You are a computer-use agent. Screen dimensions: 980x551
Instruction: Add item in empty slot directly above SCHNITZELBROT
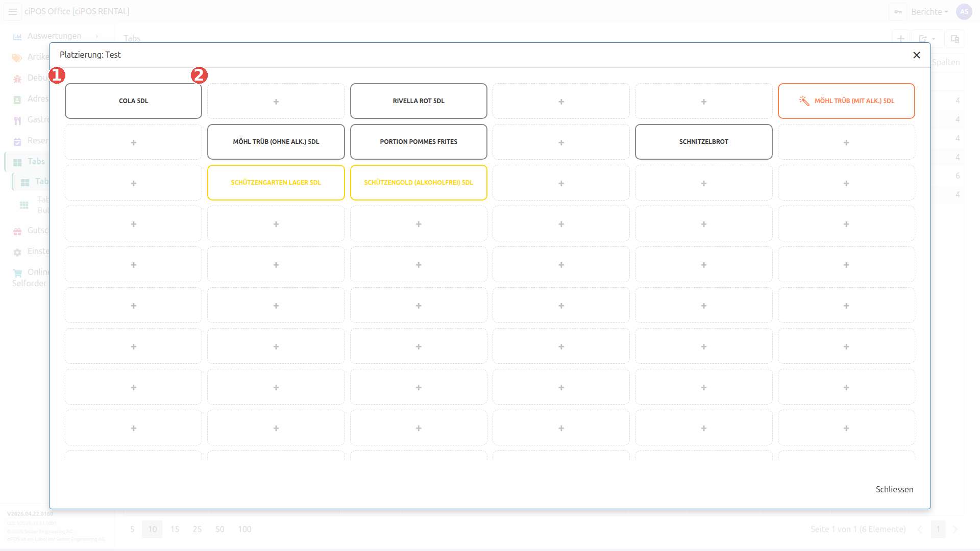pyautogui.click(x=703, y=101)
